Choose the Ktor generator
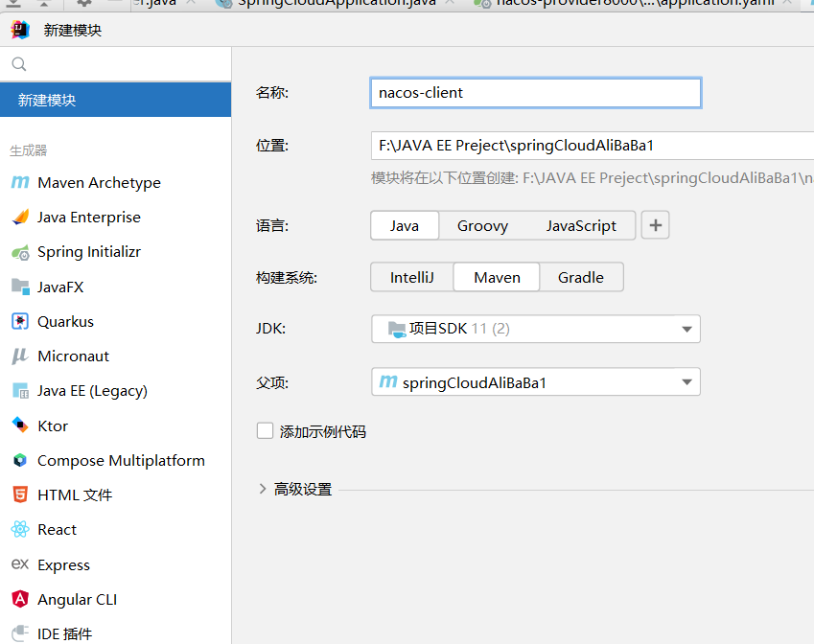 [115, 425]
